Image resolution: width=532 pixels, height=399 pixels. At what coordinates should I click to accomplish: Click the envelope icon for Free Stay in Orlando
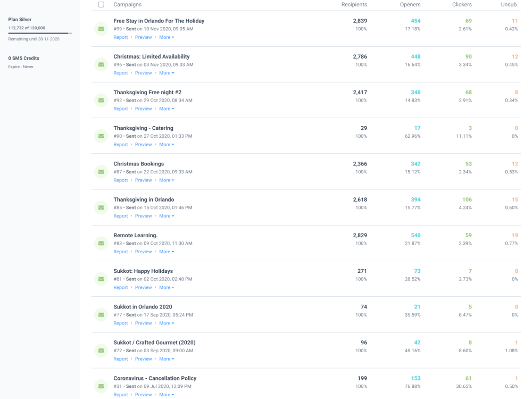[x=101, y=29]
